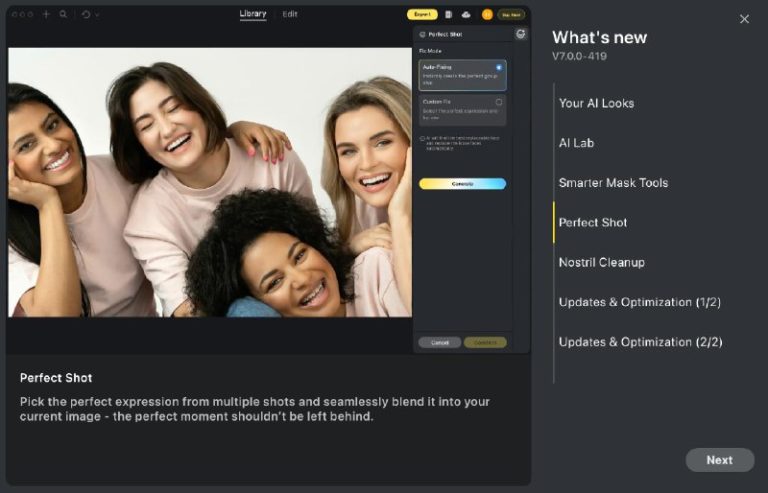The image size is (768, 493).
Task: Open Your AI Looks section
Action: [x=596, y=103]
